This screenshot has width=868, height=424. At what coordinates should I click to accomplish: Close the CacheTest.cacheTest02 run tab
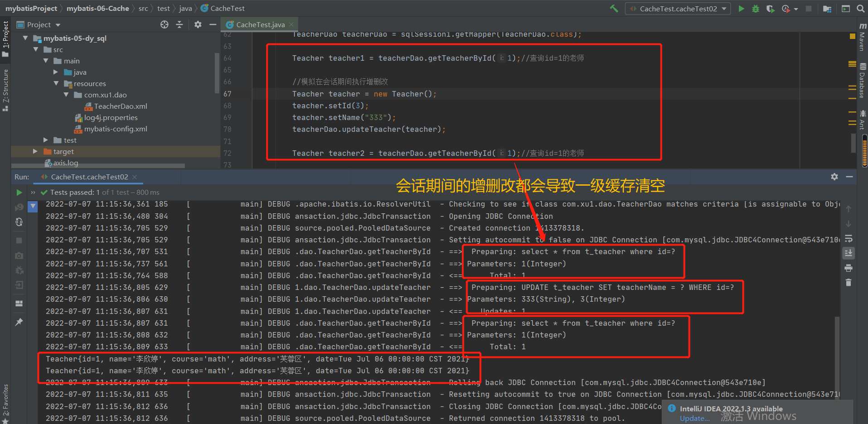click(x=135, y=177)
